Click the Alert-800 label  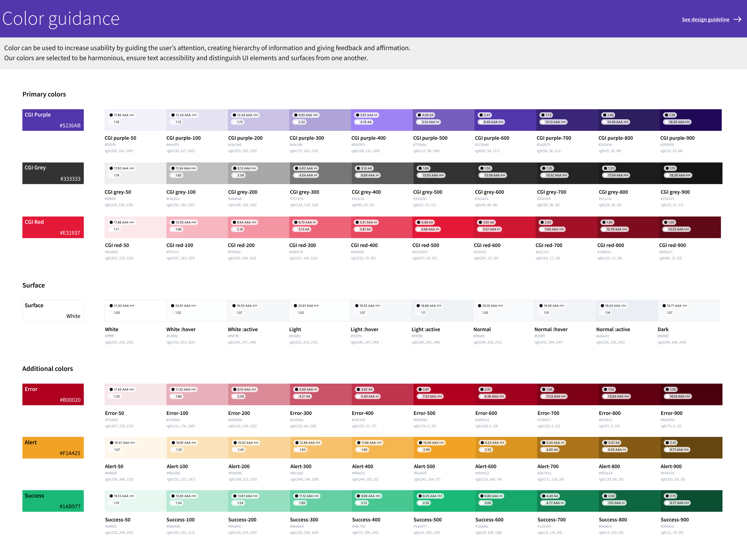pos(609,466)
